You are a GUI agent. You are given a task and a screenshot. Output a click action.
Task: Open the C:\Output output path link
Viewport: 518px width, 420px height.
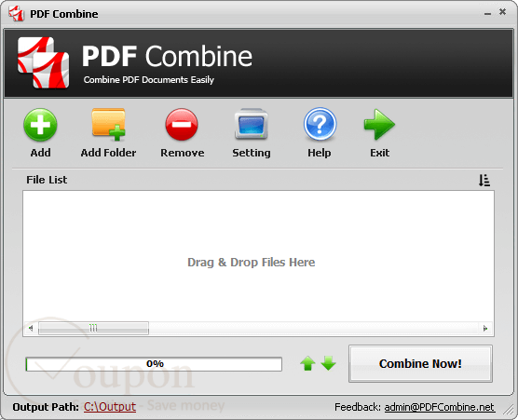[x=110, y=407]
